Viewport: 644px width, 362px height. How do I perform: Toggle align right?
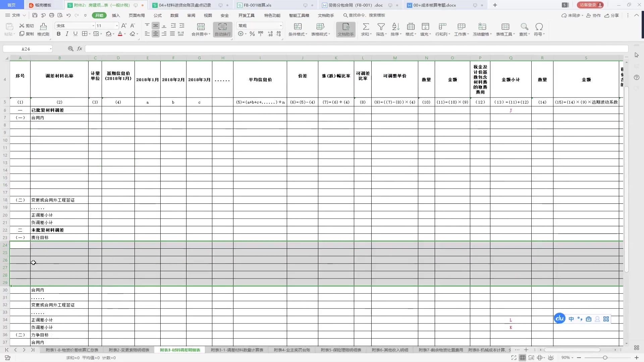click(164, 34)
